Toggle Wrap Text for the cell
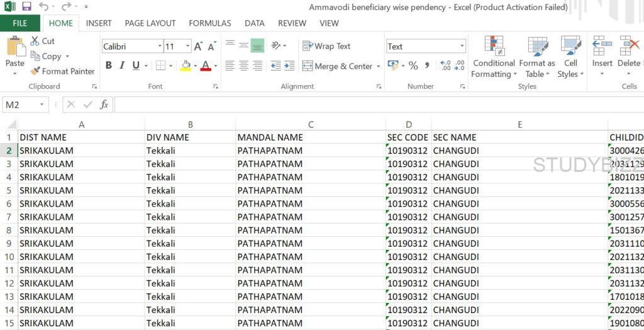This screenshot has width=644, height=330. [x=326, y=46]
